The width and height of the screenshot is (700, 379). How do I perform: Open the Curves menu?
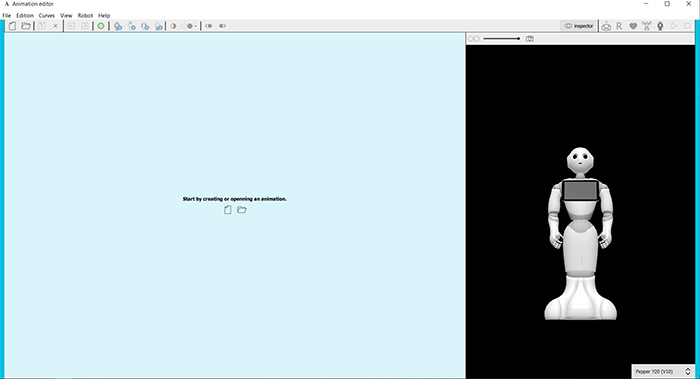[46, 15]
